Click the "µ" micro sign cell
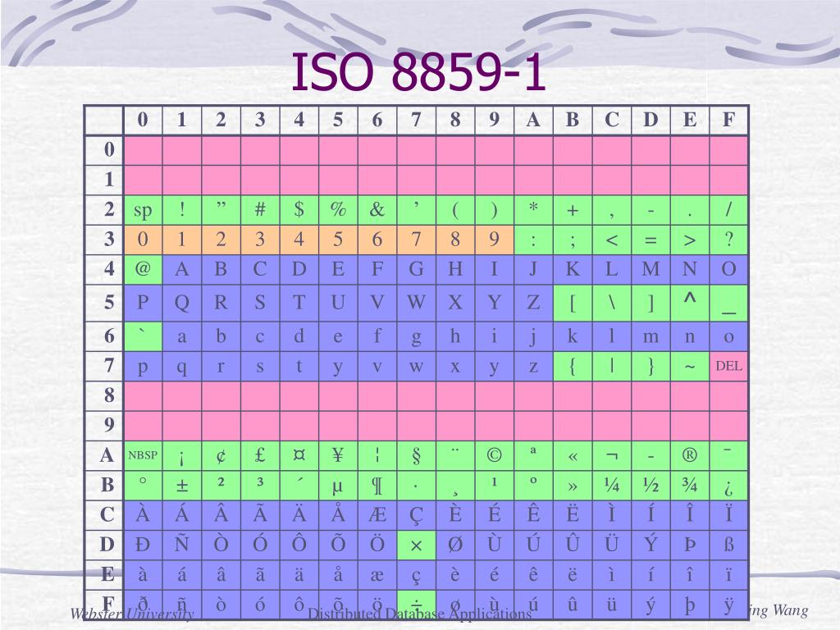 tap(338, 486)
